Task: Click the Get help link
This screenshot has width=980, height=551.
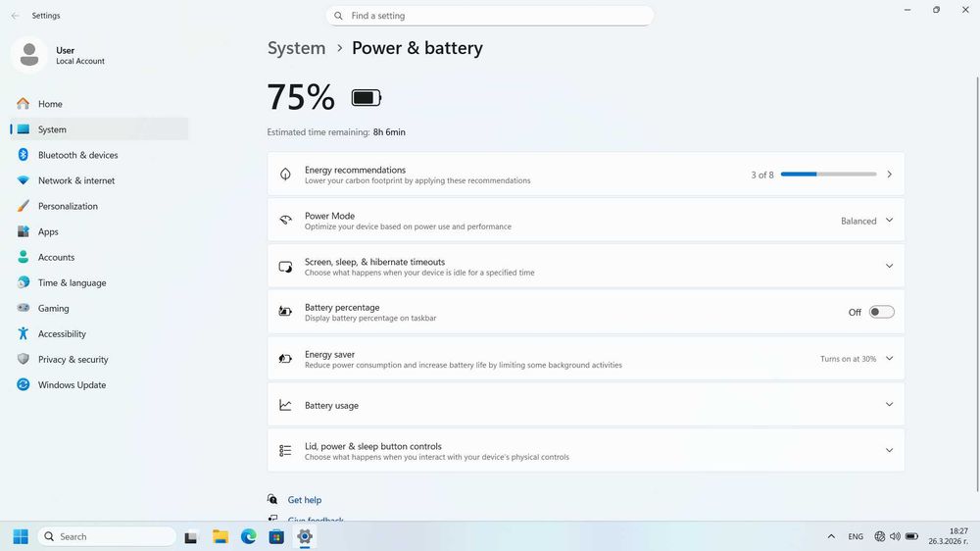Action: point(305,500)
